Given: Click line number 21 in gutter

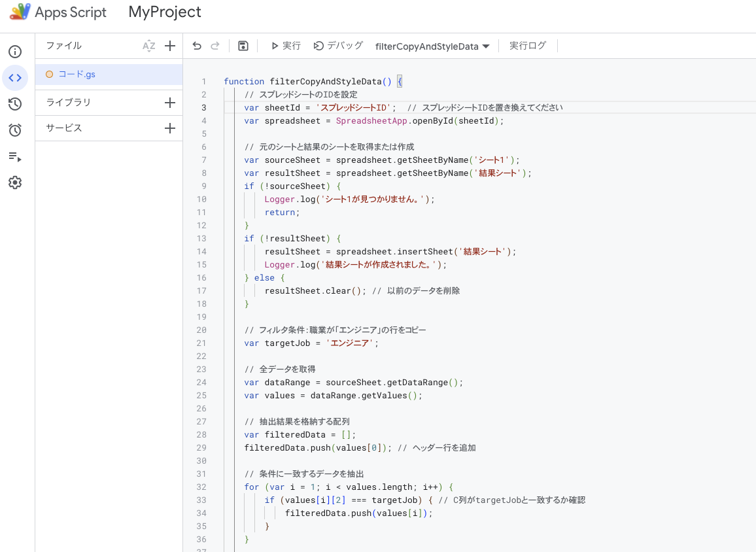Looking at the screenshot, I should click(x=201, y=343).
